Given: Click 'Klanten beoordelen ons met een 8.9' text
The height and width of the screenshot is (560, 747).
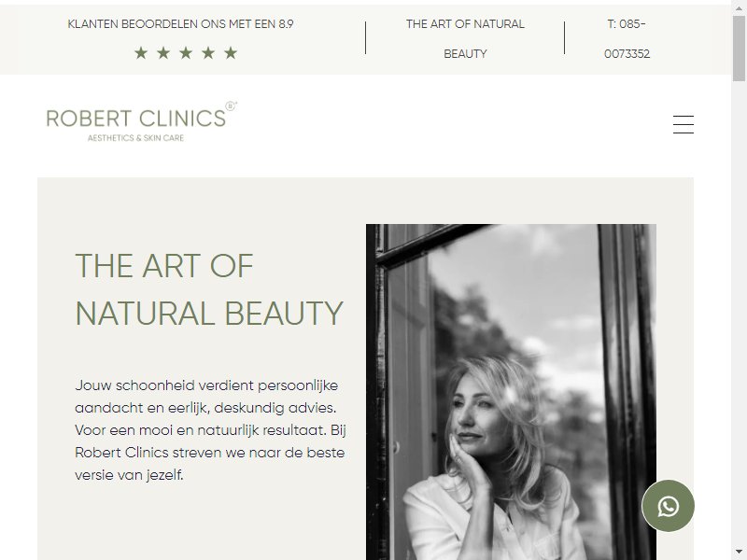Looking at the screenshot, I should (x=180, y=24).
